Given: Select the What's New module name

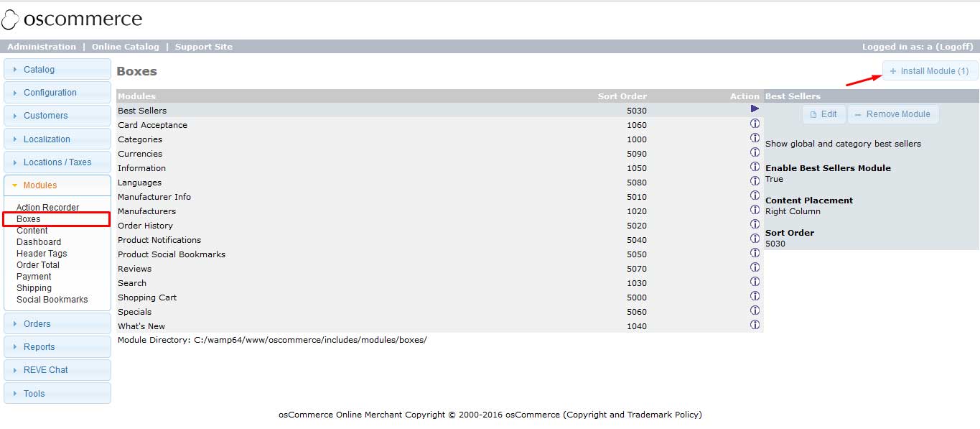Looking at the screenshot, I should (x=141, y=326).
